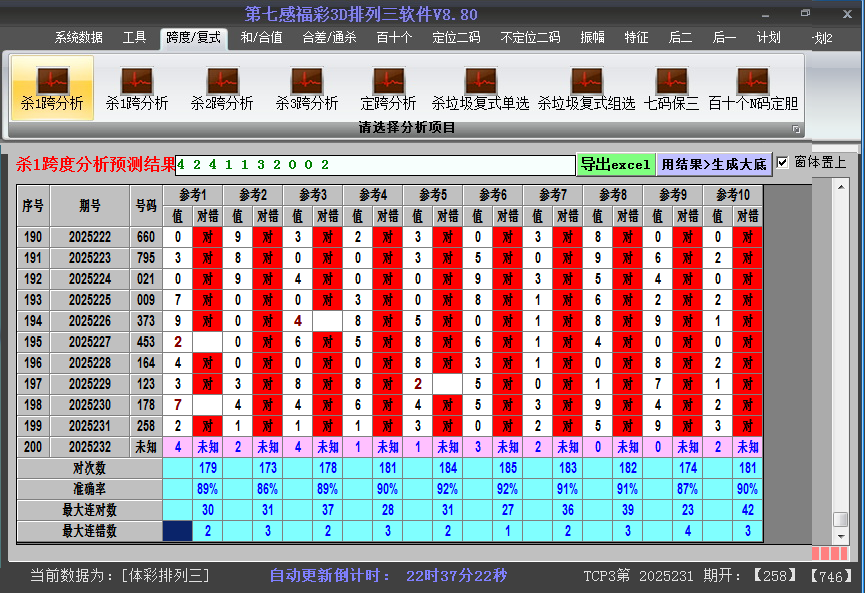Image resolution: width=865 pixels, height=593 pixels.
Task: Open the 后二 tab
Action: coord(680,38)
